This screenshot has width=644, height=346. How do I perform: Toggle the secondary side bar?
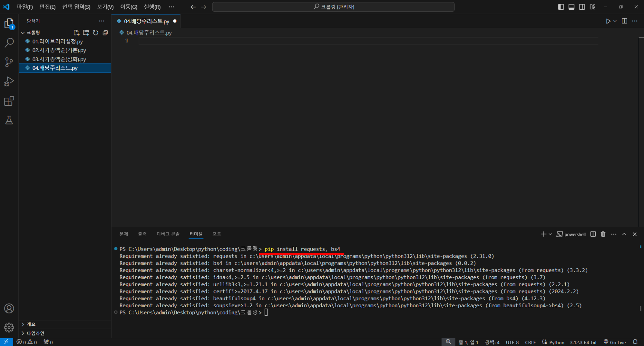pos(582,7)
